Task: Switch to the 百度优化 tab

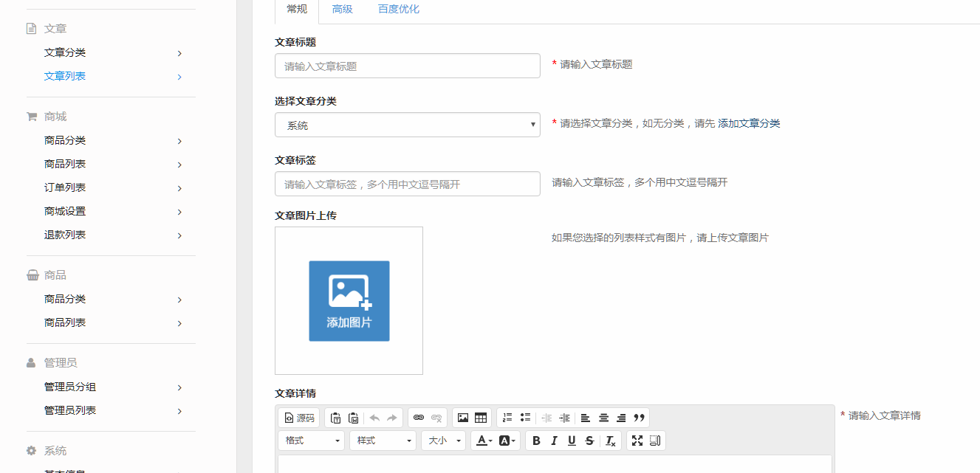Action: (398, 10)
